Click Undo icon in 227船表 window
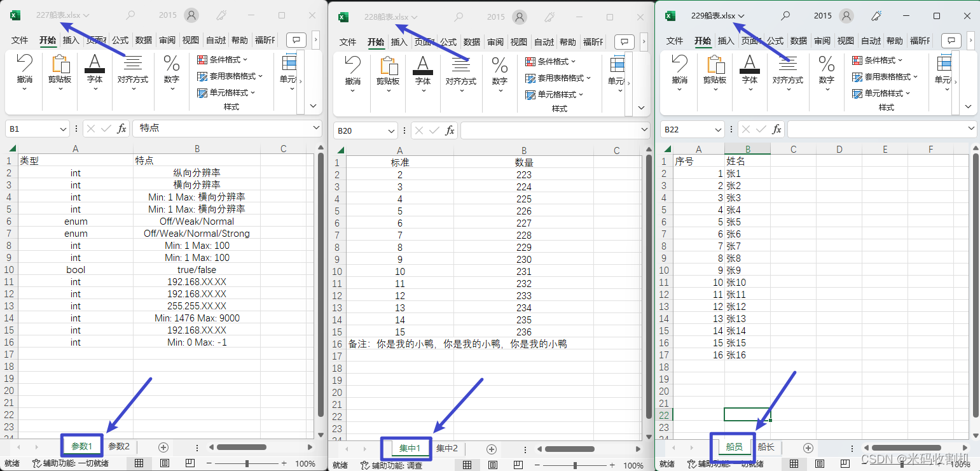980x471 pixels. (24, 63)
